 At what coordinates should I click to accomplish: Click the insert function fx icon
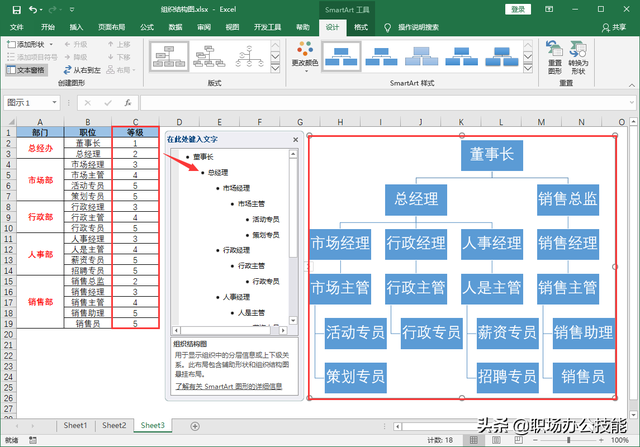pyautogui.click(x=128, y=102)
